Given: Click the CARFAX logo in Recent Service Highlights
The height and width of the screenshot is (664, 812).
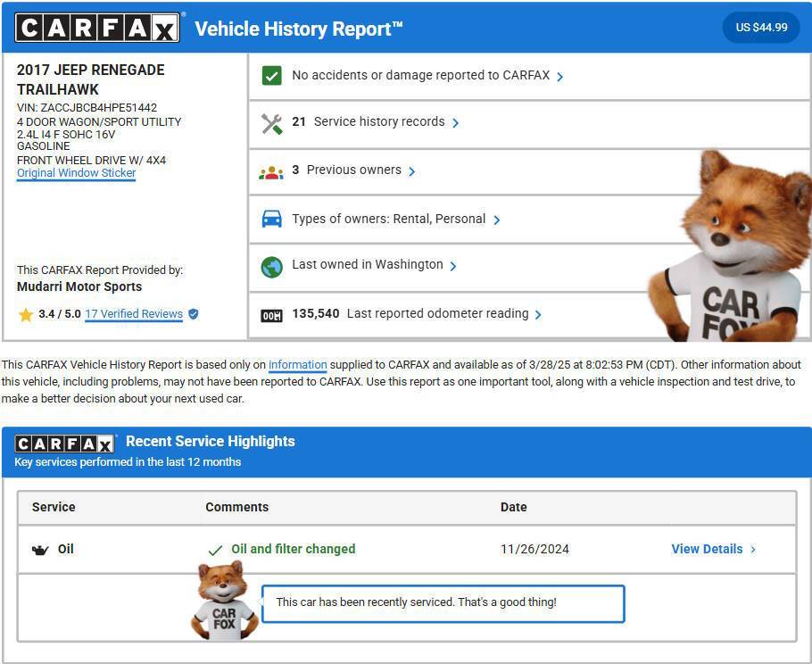Looking at the screenshot, I should 64,444.
